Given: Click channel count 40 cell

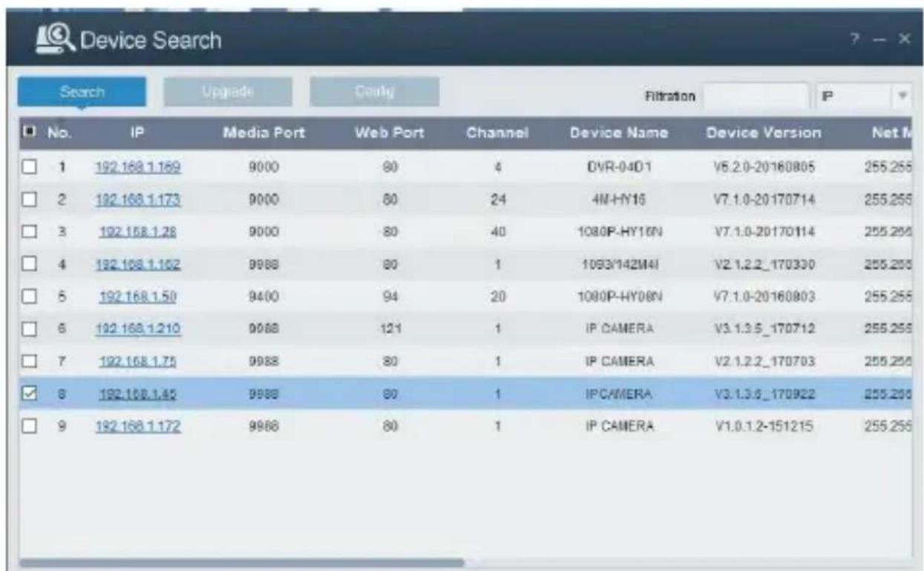Looking at the screenshot, I should pos(498,231).
